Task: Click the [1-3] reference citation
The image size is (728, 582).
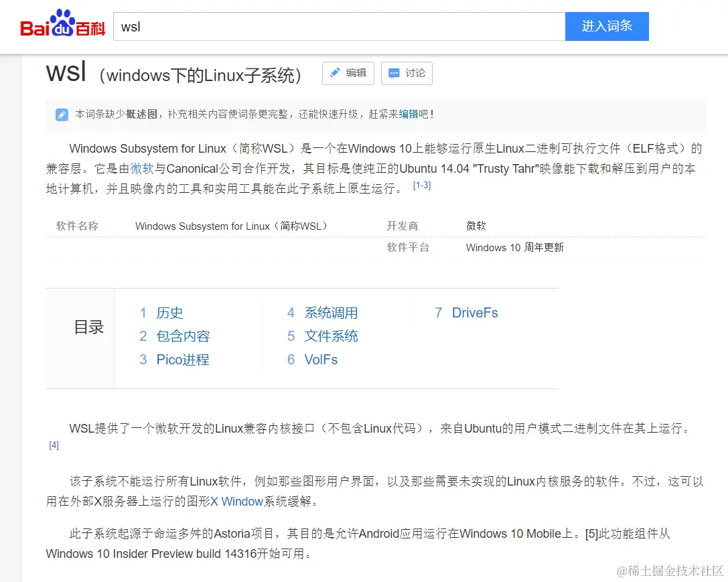Action: click(x=421, y=186)
